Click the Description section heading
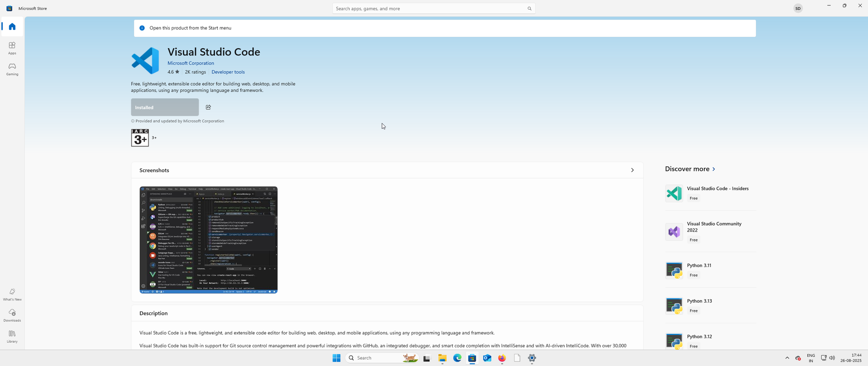Image resolution: width=868 pixels, height=366 pixels. pyautogui.click(x=153, y=313)
